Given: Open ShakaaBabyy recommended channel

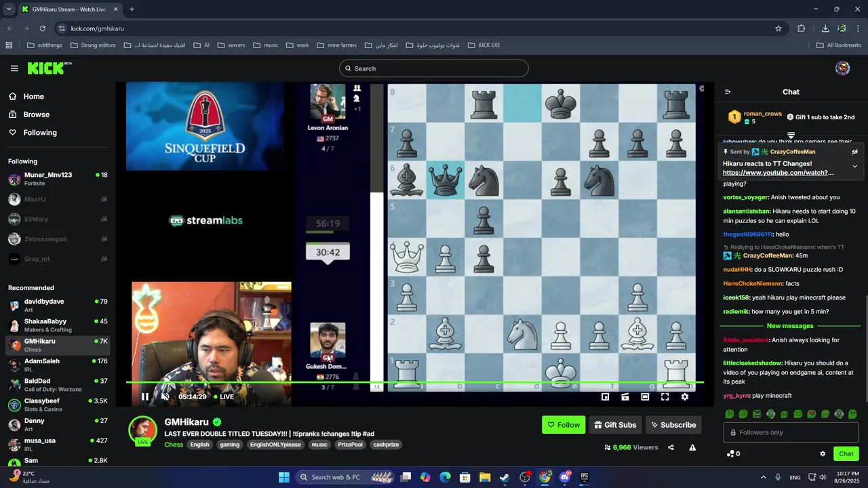Looking at the screenshot, I should pos(57,325).
